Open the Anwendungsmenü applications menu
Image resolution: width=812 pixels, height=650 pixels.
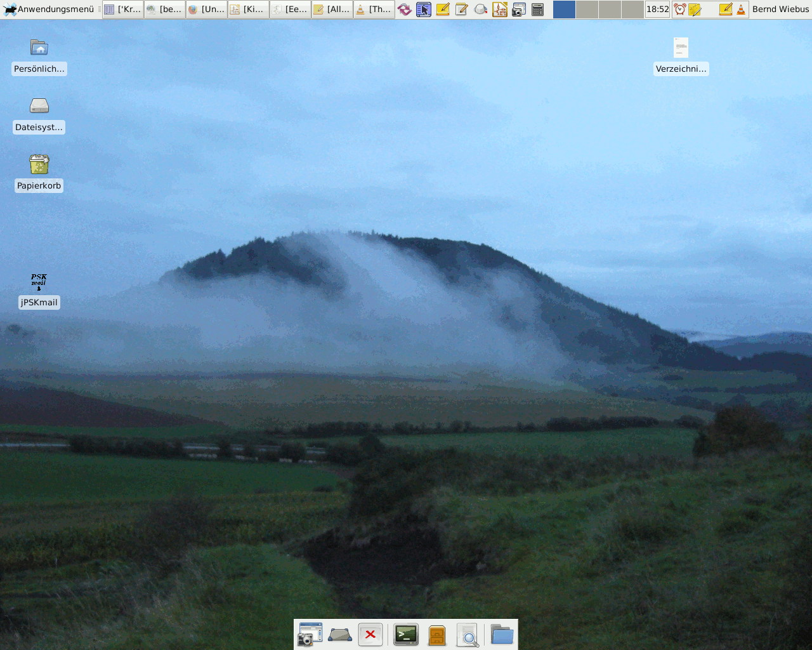[49, 9]
